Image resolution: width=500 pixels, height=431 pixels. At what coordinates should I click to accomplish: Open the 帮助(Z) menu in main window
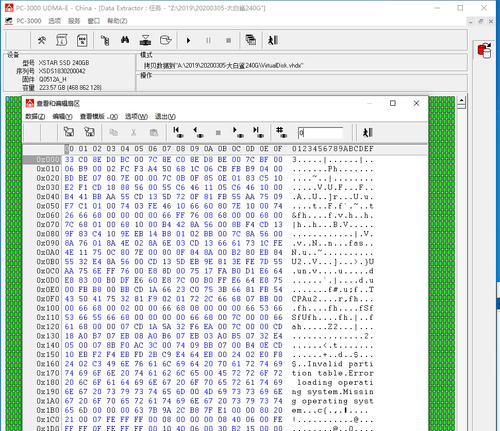pyautogui.click(x=117, y=21)
